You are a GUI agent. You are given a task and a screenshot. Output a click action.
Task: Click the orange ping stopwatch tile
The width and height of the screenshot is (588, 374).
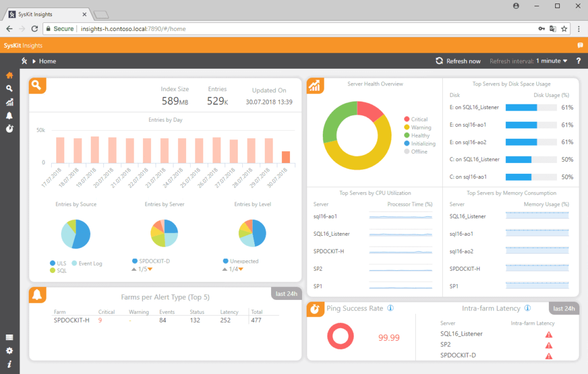(315, 309)
